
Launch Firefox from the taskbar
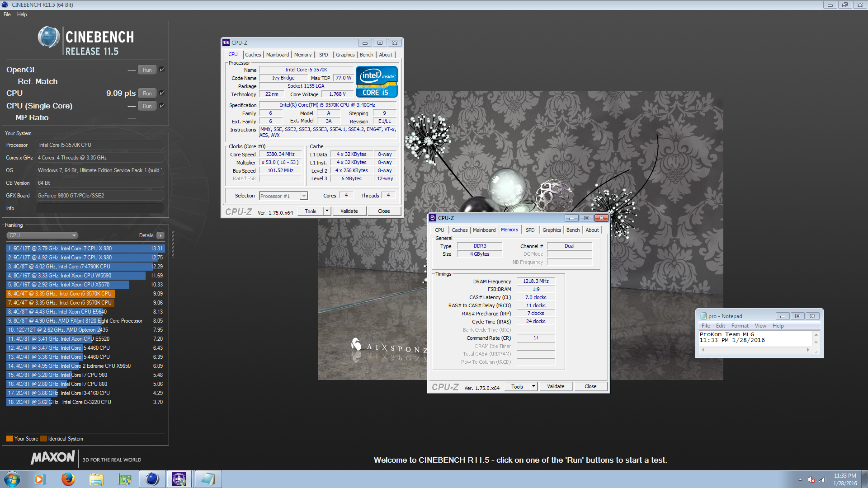[x=68, y=479]
